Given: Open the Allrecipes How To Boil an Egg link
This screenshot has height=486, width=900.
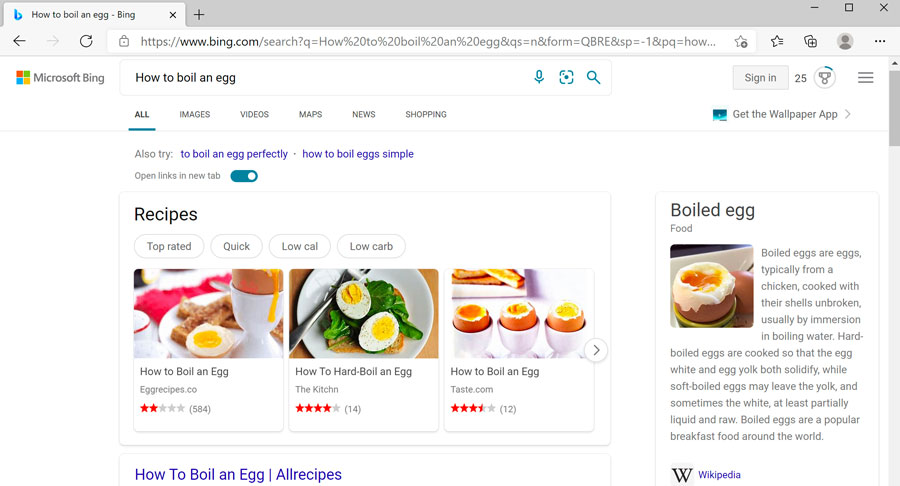Looking at the screenshot, I should [x=238, y=474].
